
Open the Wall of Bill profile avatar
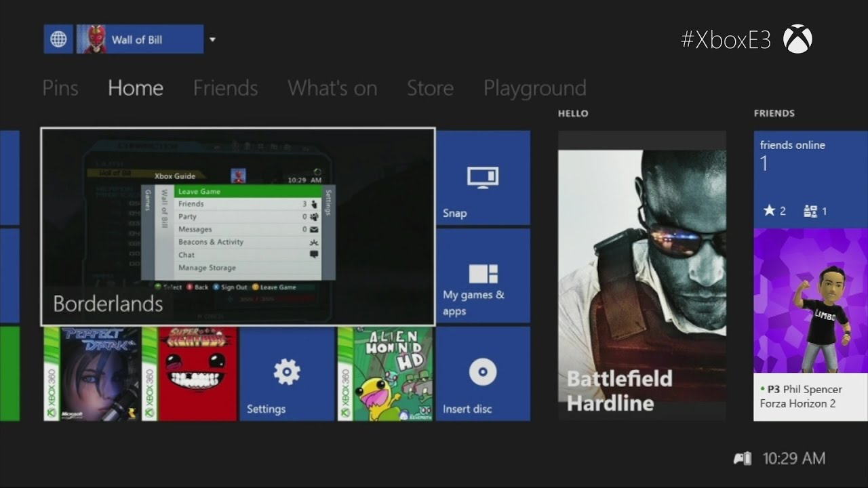[91, 39]
